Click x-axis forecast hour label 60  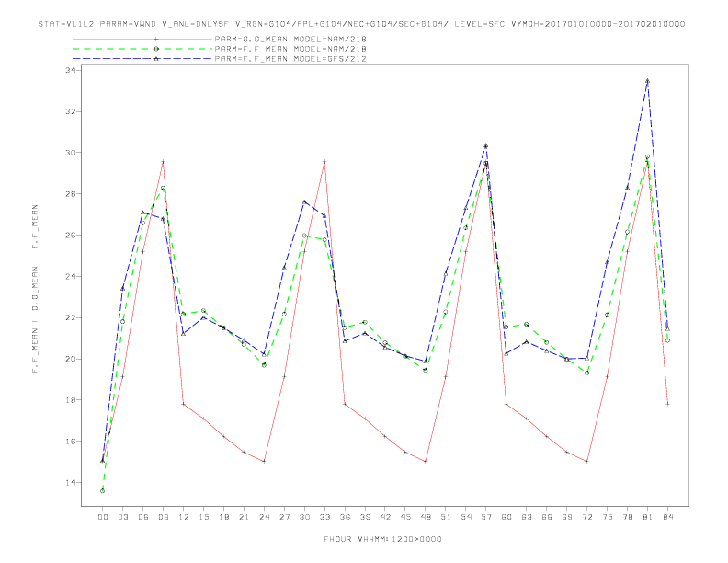tap(506, 517)
